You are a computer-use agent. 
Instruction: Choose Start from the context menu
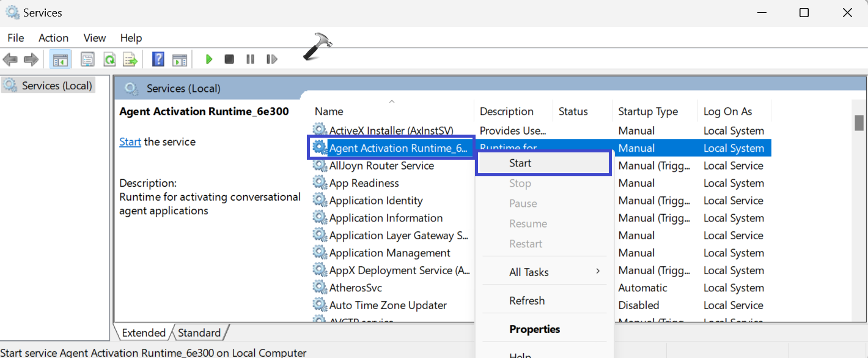[x=520, y=163]
